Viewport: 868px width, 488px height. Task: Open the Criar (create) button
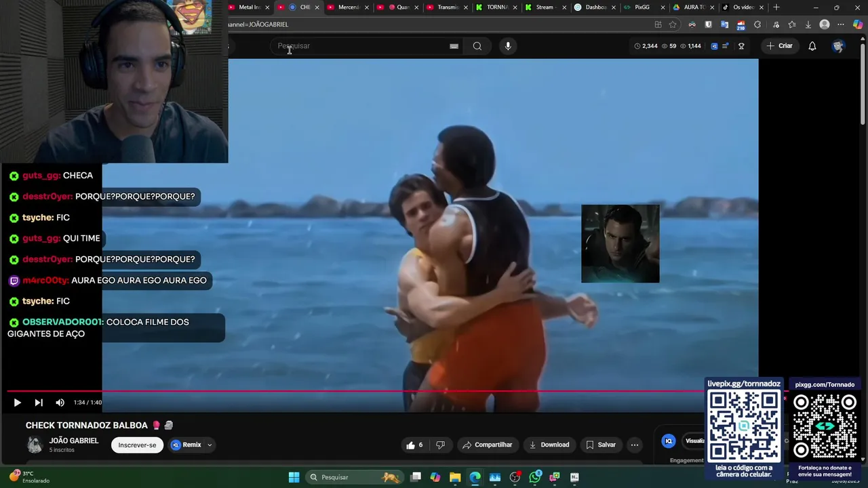tap(779, 46)
